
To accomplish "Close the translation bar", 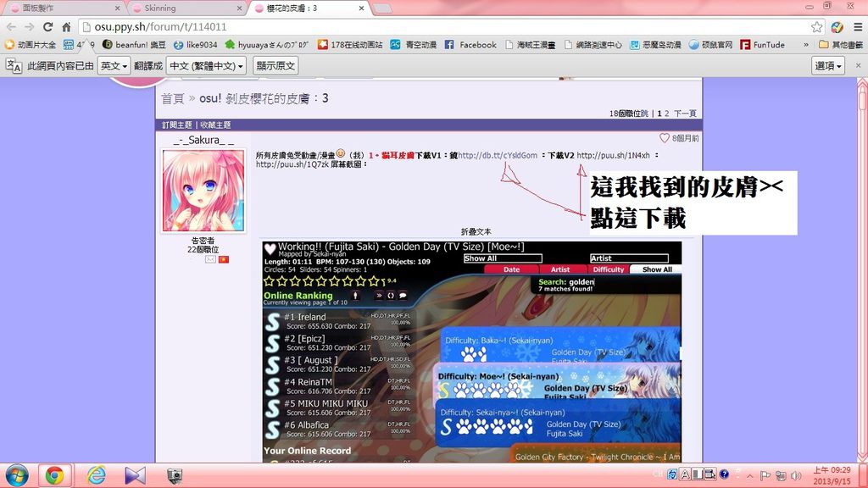I will click(858, 65).
